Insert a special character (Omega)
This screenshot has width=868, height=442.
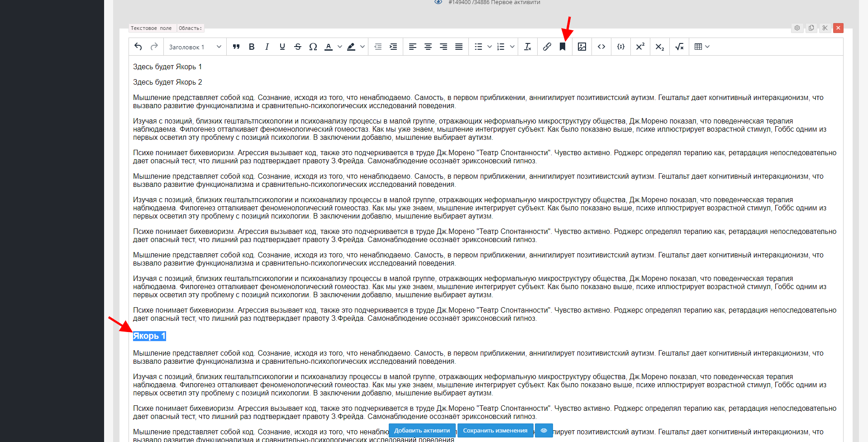[x=313, y=47]
